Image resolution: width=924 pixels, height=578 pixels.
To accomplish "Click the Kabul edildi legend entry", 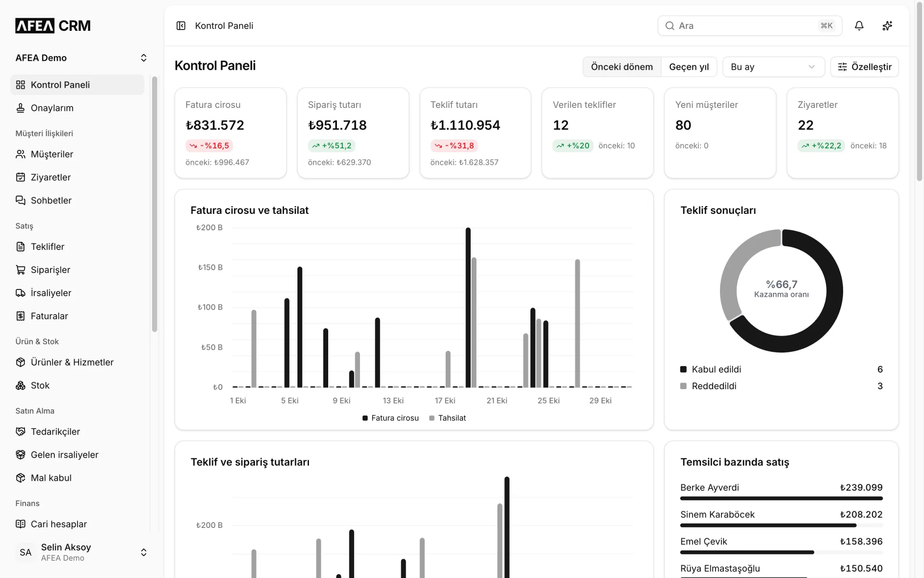I will click(x=782, y=369).
